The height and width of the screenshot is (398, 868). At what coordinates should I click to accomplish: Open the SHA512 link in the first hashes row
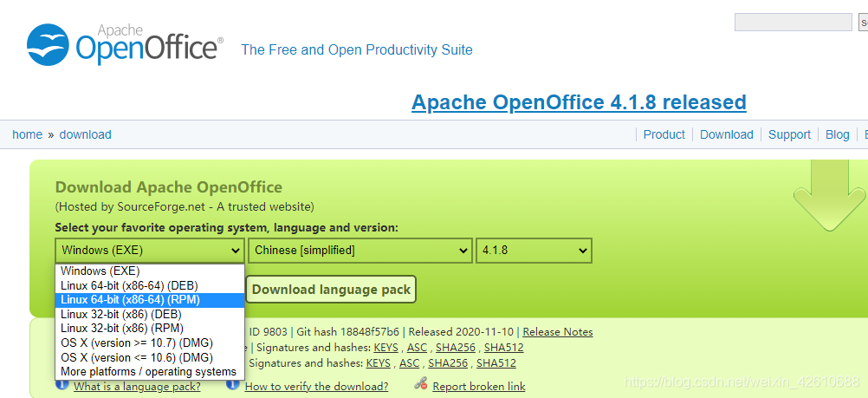point(504,348)
